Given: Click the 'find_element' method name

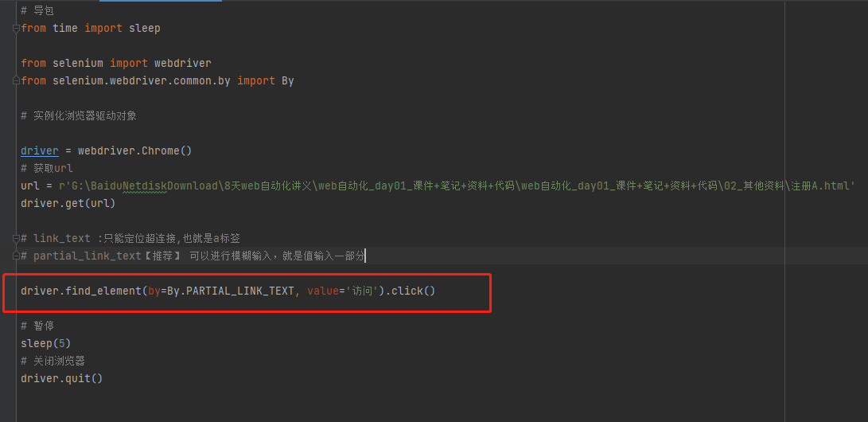Looking at the screenshot, I should [x=103, y=291].
